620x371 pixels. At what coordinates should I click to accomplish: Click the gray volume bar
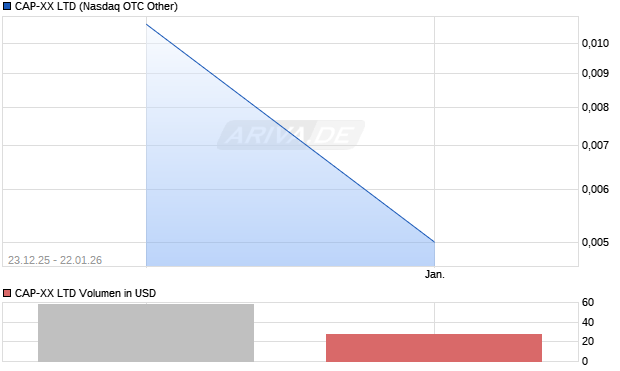tap(146, 333)
